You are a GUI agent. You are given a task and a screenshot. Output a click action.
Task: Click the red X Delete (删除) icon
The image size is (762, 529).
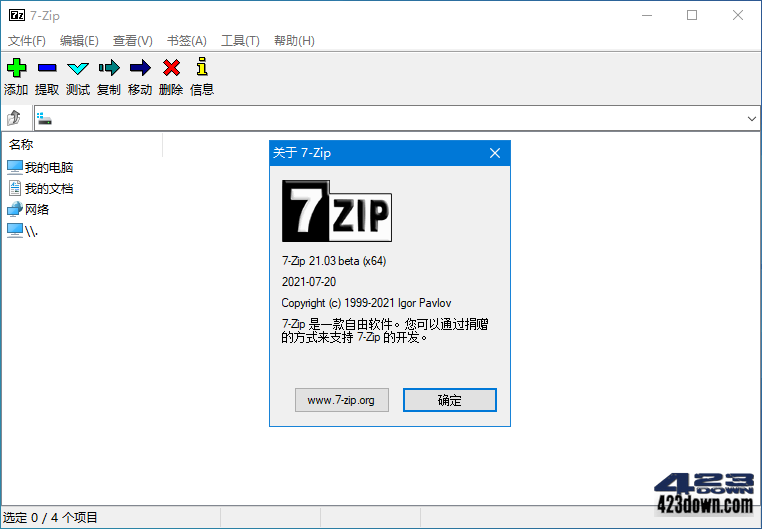coord(171,68)
